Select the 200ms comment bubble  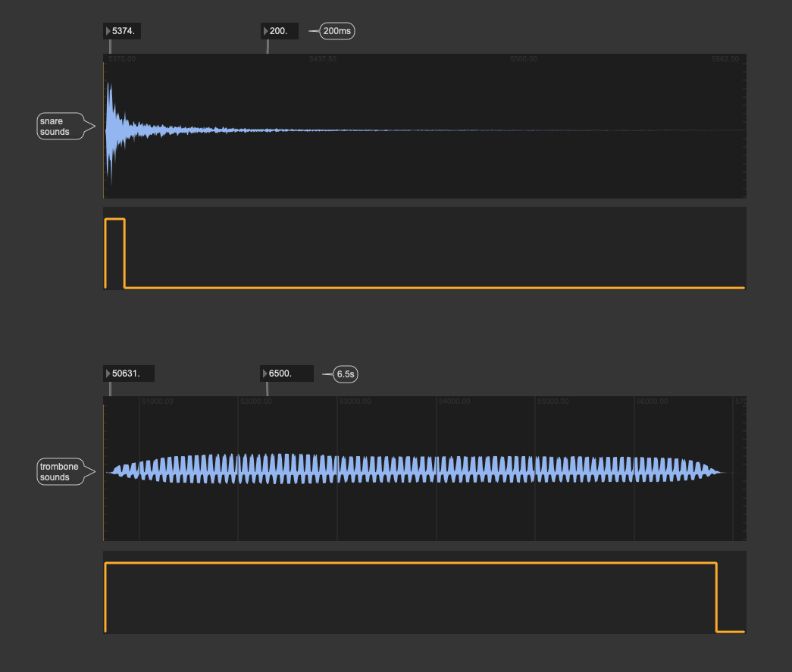337,31
